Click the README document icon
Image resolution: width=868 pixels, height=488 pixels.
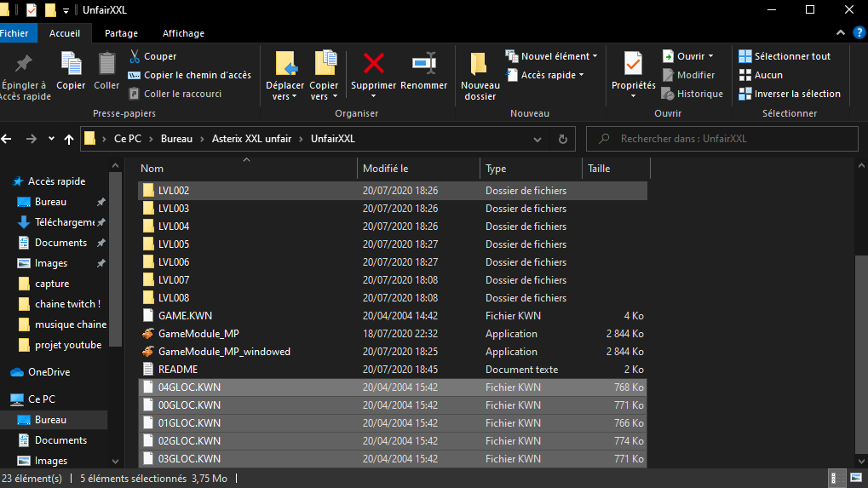click(x=148, y=369)
